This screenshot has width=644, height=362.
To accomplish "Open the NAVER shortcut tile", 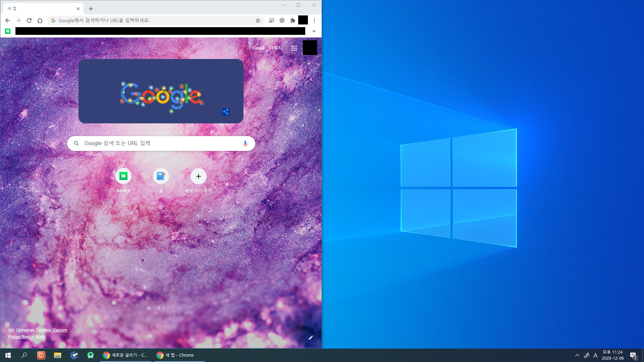I will click(x=123, y=176).
